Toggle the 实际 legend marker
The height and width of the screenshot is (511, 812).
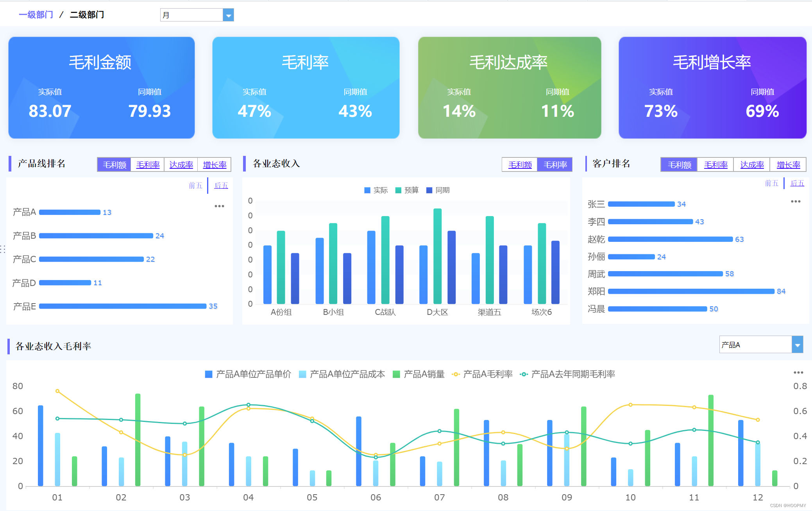click(x=367, y=190)
